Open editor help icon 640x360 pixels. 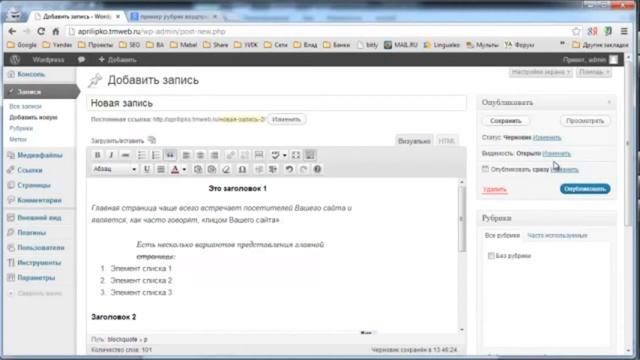318,169
